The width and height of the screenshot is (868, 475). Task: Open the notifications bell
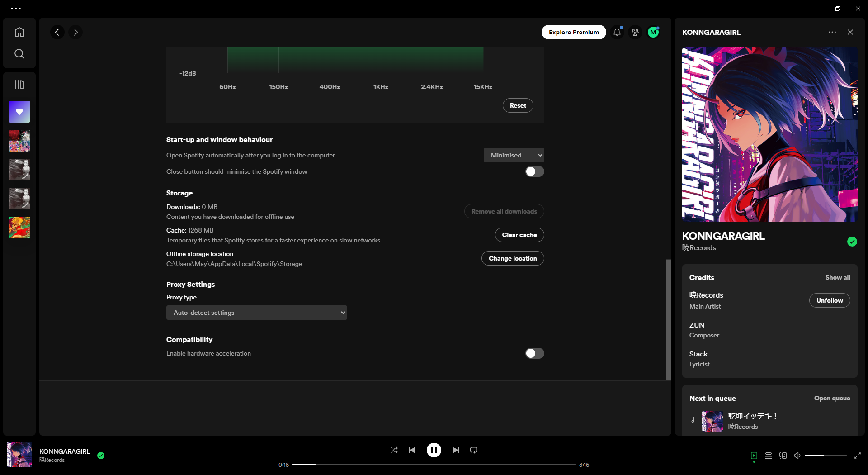click(617, 32)
